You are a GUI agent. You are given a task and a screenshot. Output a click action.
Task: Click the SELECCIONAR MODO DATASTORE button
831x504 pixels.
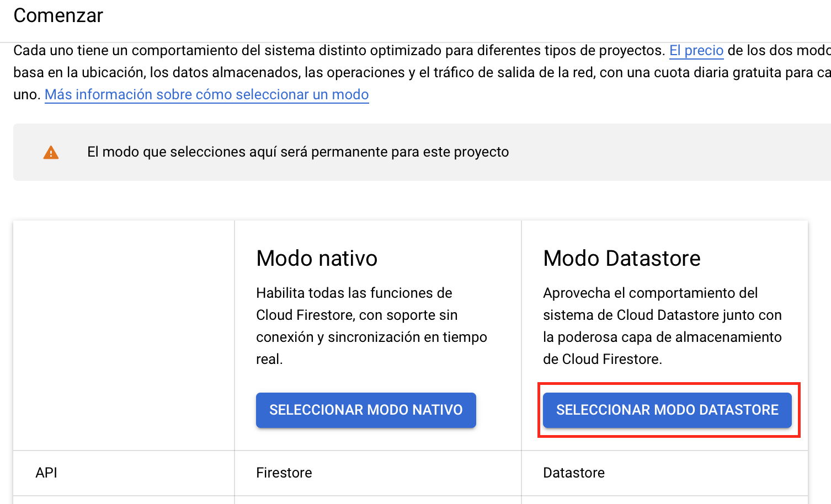(667, 410)
